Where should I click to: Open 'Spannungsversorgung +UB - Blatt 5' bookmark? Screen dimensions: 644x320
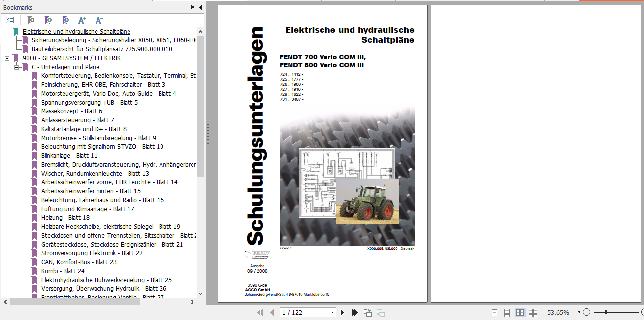pos(90,103)
